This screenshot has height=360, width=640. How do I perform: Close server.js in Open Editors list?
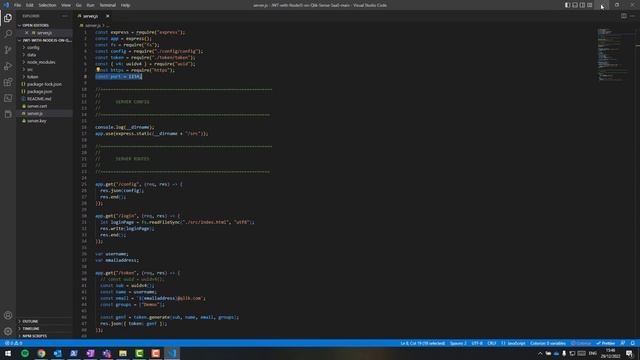click(27, 33)
